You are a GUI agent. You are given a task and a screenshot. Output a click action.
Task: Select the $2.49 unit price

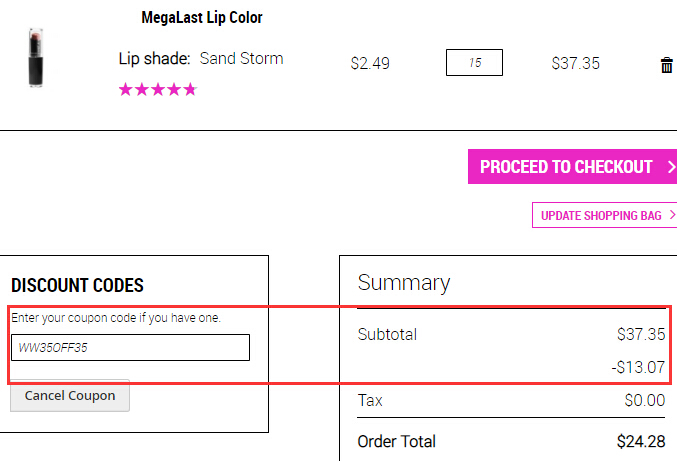click(370, 63)
